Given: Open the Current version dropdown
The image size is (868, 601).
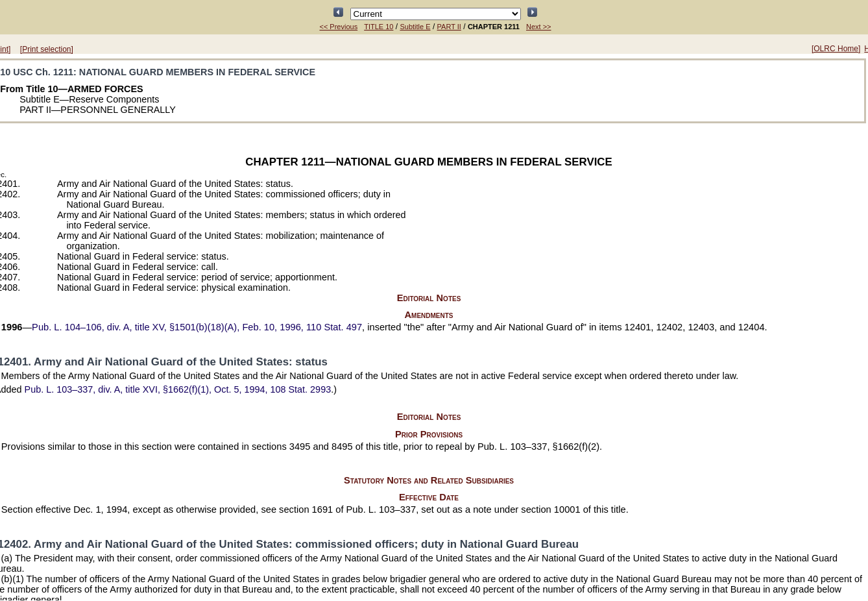Looking at the screenshot, I should [x=435, y=14].
